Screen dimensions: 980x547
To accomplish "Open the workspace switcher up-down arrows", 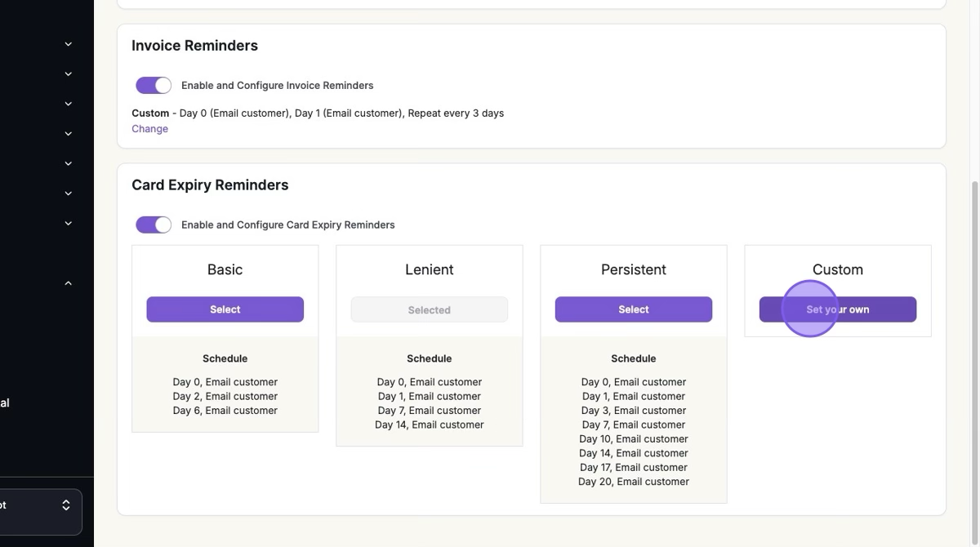I will 66,505.
